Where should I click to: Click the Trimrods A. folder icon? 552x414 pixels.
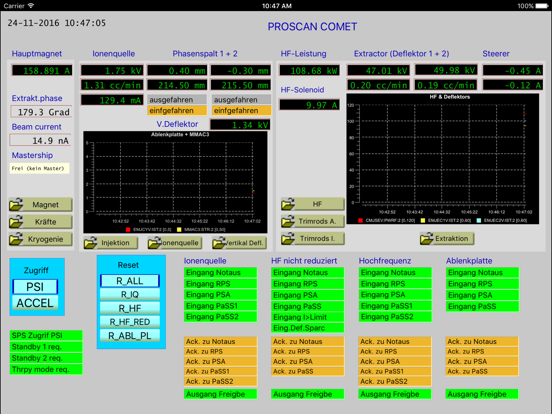(x=288, y=221)
